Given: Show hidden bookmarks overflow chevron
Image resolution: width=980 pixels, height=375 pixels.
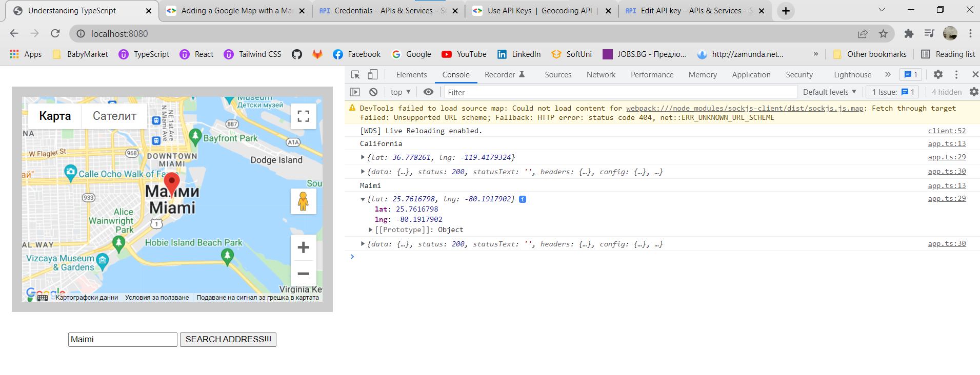Looking at the screenshot, I should (x=816, y=54).
